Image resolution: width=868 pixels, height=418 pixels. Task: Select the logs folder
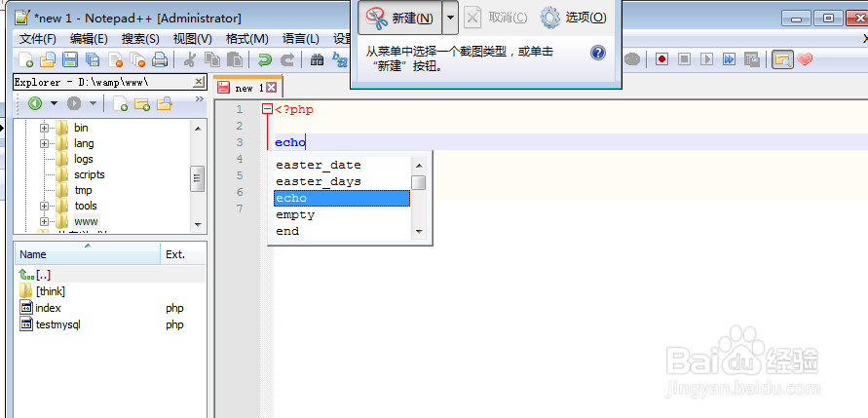83,159
